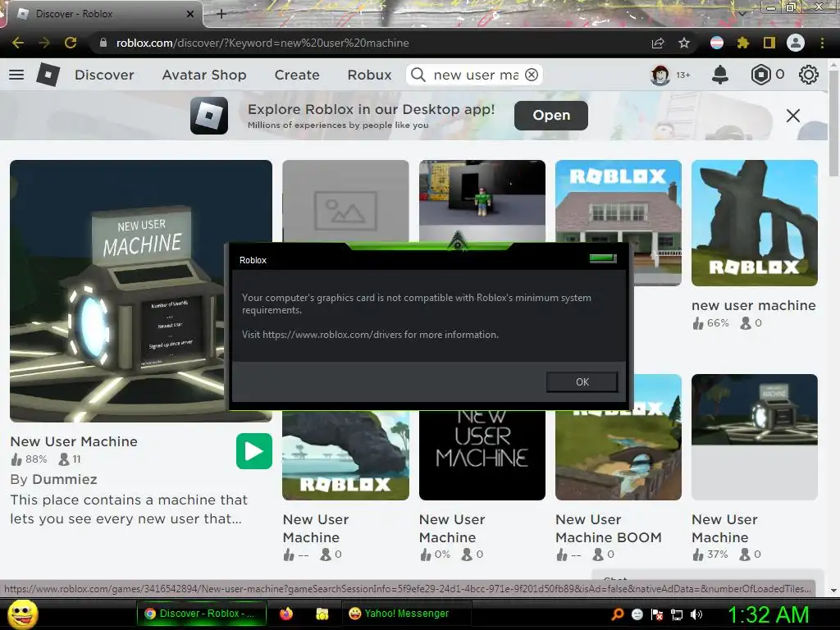Open the Chrome three-dot menu
The image size is (840, 630).
tap(822, 43)
